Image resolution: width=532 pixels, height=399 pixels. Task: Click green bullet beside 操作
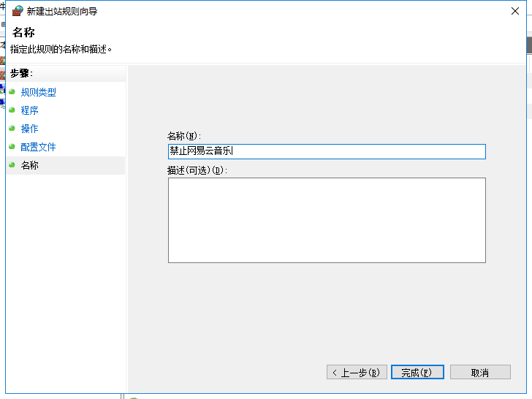[x=12, y=129]
